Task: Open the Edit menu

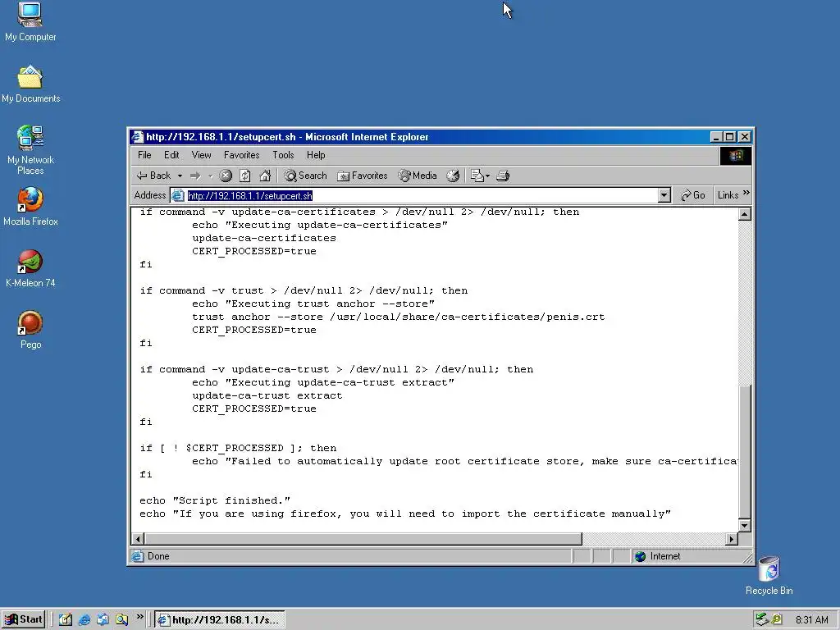Action: coord(171,155)
